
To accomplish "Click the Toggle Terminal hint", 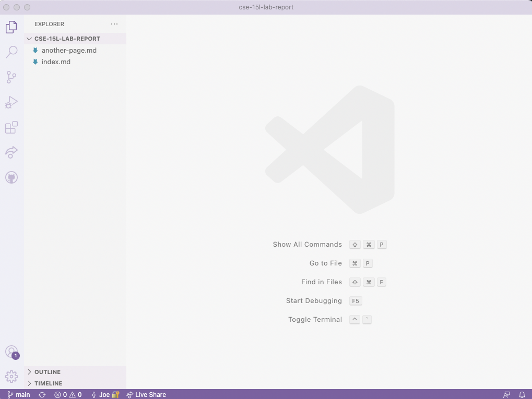I will [315, 319].
